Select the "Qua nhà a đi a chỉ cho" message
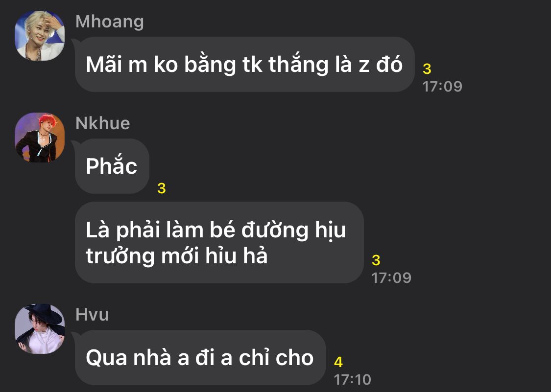The image size is (551, 392). click(x=200, y=357)
